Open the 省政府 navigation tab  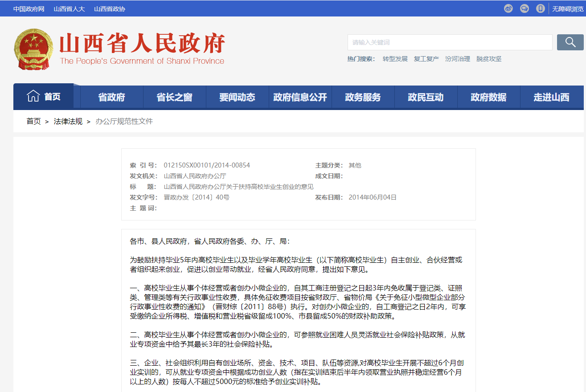coord(111,97)
